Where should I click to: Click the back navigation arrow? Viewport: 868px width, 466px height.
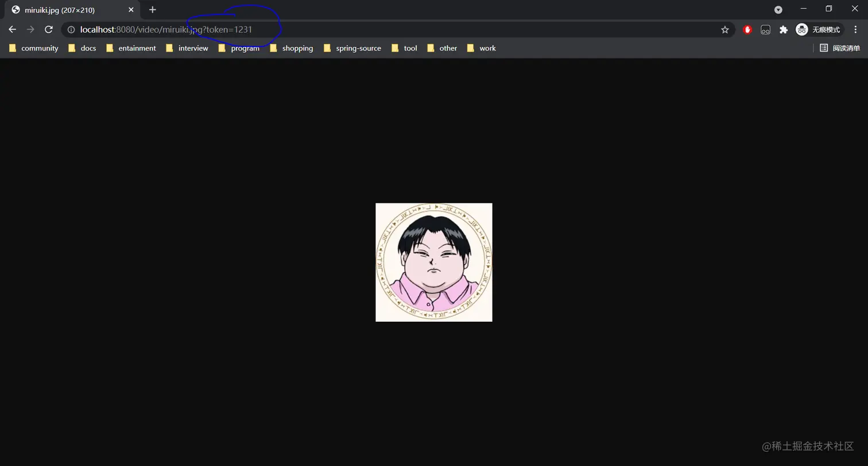(x=12, y=29)
